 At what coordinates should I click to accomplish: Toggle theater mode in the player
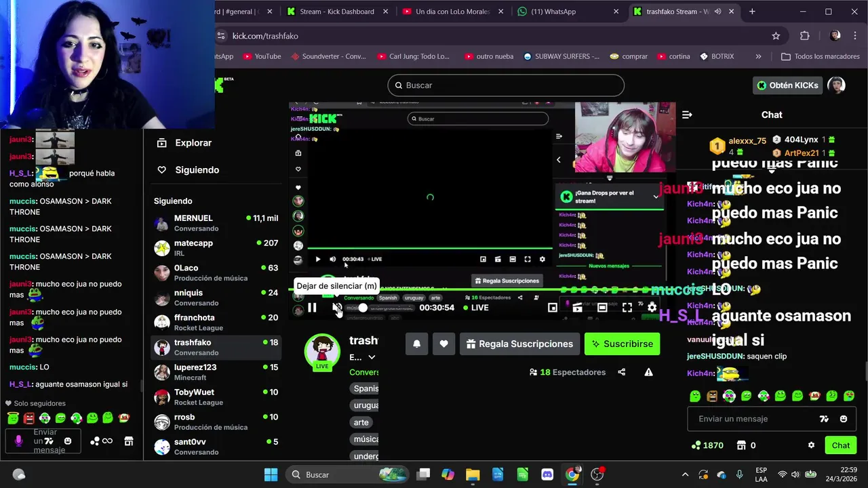pos(602,308)
